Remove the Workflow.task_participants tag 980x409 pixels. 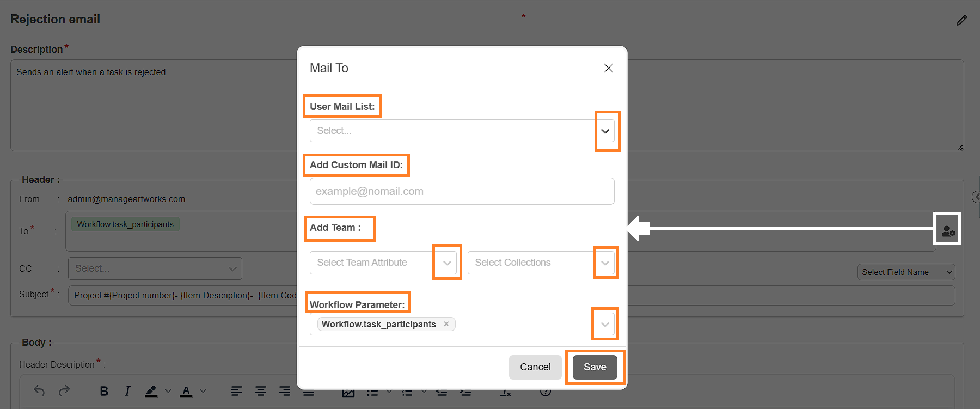click(x=446, y=324)
